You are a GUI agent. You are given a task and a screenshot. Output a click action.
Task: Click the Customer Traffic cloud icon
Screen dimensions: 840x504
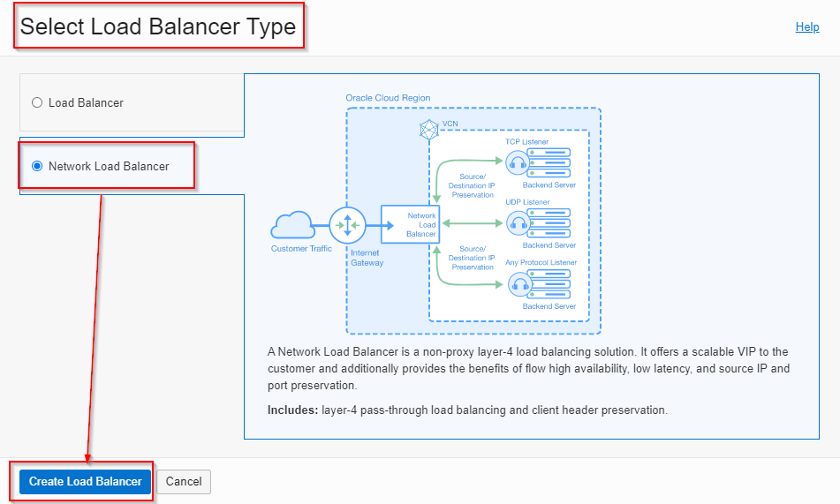coord(292,226)
